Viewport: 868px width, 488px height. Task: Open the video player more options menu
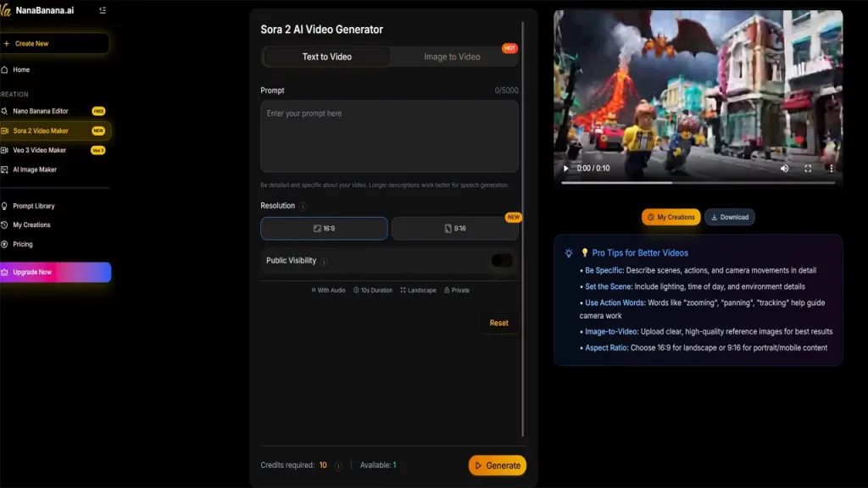point(831,169)
